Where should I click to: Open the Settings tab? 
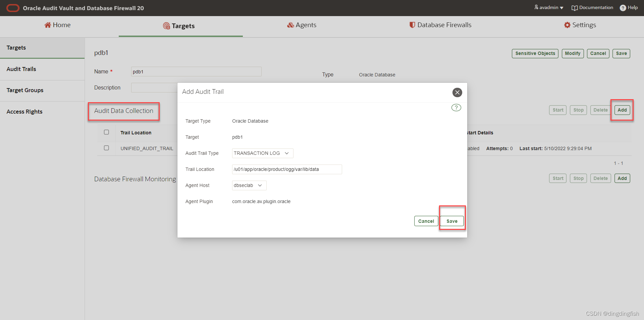pyautogui.click(x=580, y=25)
